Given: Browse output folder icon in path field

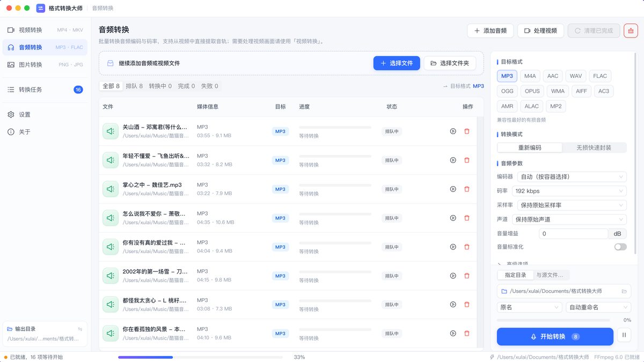Looking at the screenshot, I should [x=624, y=291].
